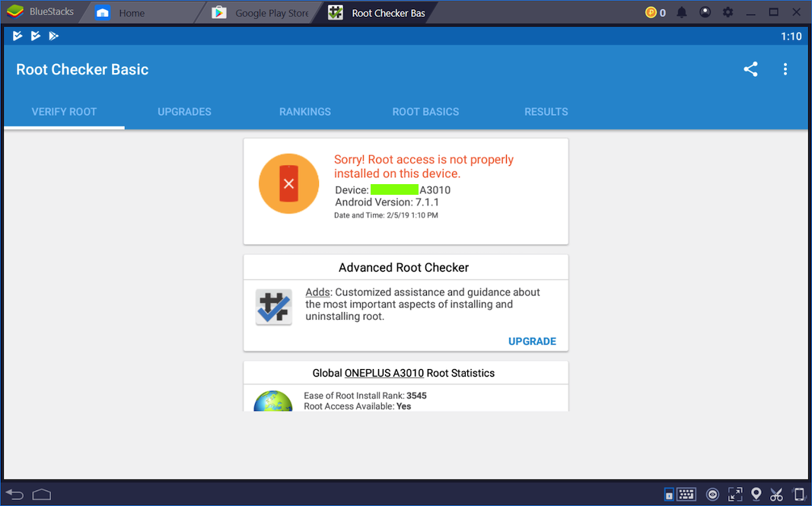Open the keyboard controls icon
Viewport: 812px width, 506px height.
(x=686, y=495)
